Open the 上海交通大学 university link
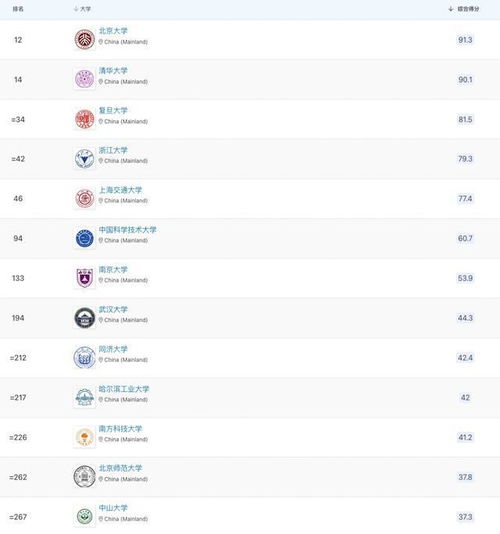This screenshot has height=534, width=500. 120,190
